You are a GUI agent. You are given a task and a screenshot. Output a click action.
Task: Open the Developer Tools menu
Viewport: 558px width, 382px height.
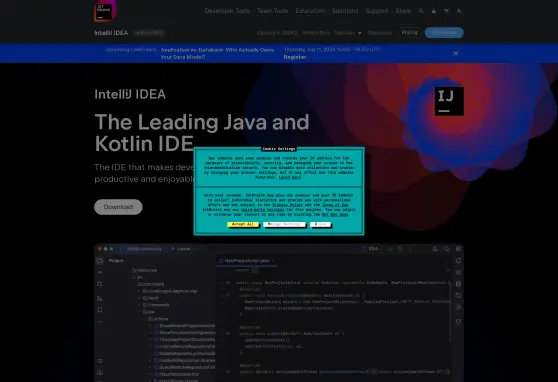(x=227, y=11)
